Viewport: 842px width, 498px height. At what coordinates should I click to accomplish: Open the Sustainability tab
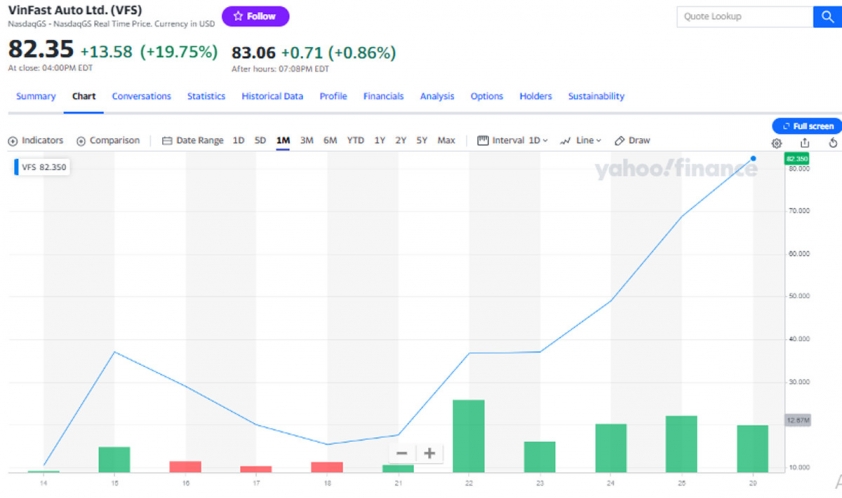(596, 96)
